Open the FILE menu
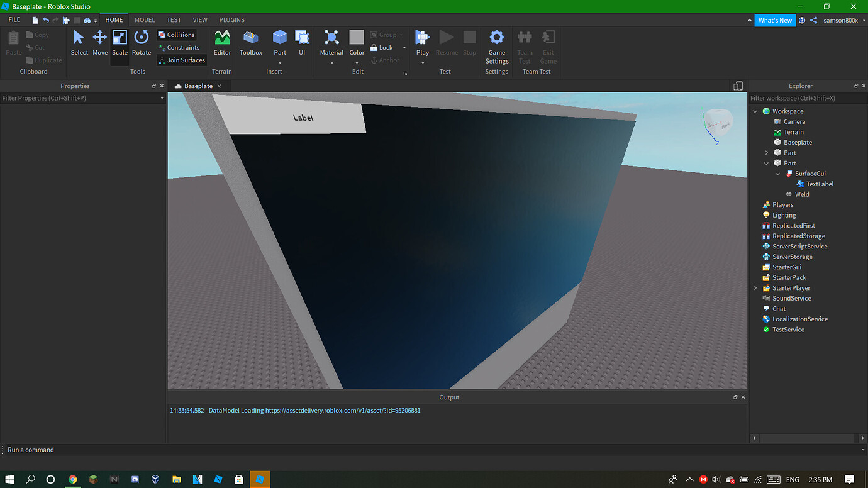The width and height of the screenshot is (868, 488). click(x=14, y=19)
